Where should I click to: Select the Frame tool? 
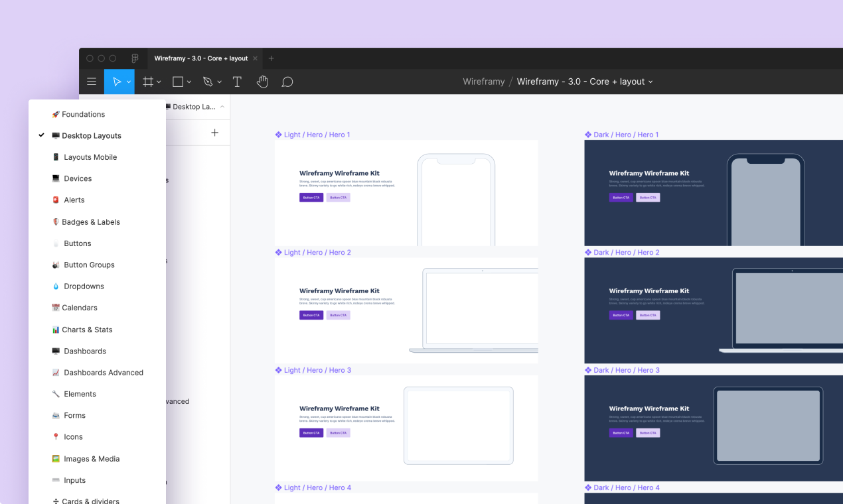148,82
